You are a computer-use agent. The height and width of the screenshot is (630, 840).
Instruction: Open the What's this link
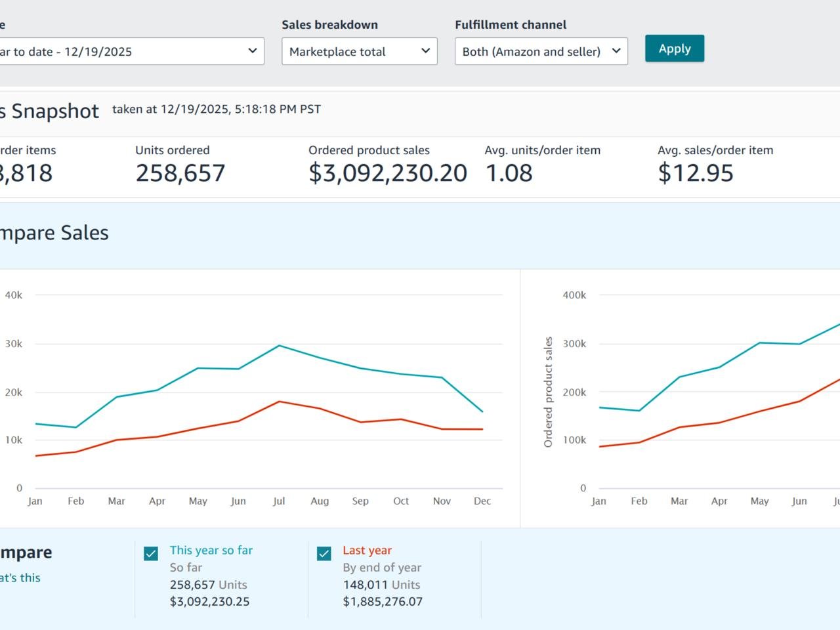click(x=20, y=577)
